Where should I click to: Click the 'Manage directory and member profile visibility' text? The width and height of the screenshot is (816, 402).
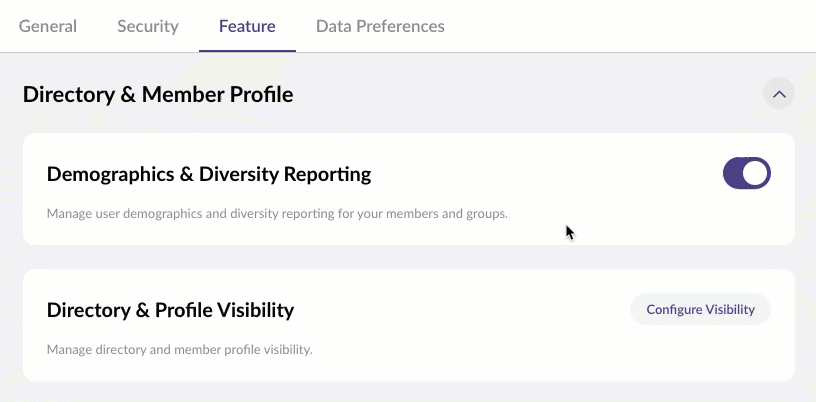[180, 349]
